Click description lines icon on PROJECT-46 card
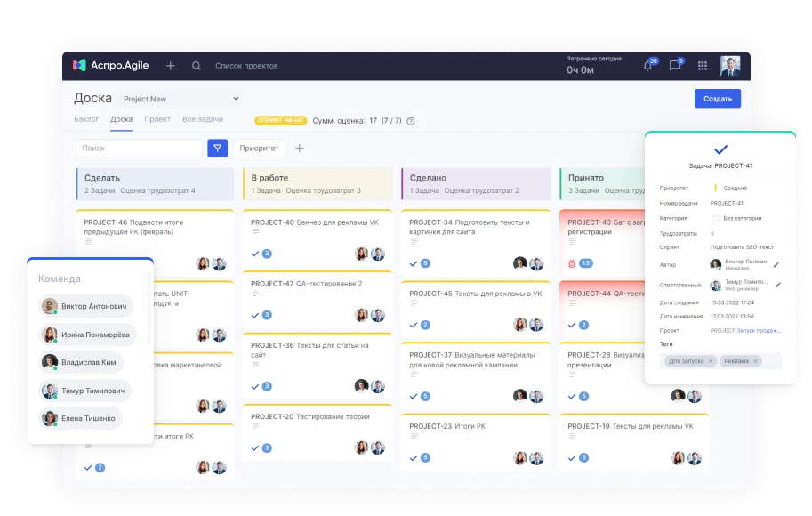Screen dimensions: 812x516 pyautogui.click(x=89, y=242)
